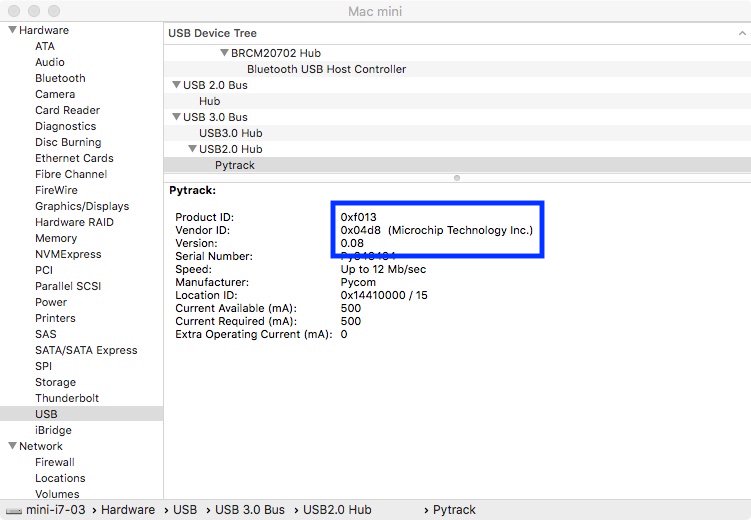
Task: Click the Version value 0.08
Action: pos(352,243)
